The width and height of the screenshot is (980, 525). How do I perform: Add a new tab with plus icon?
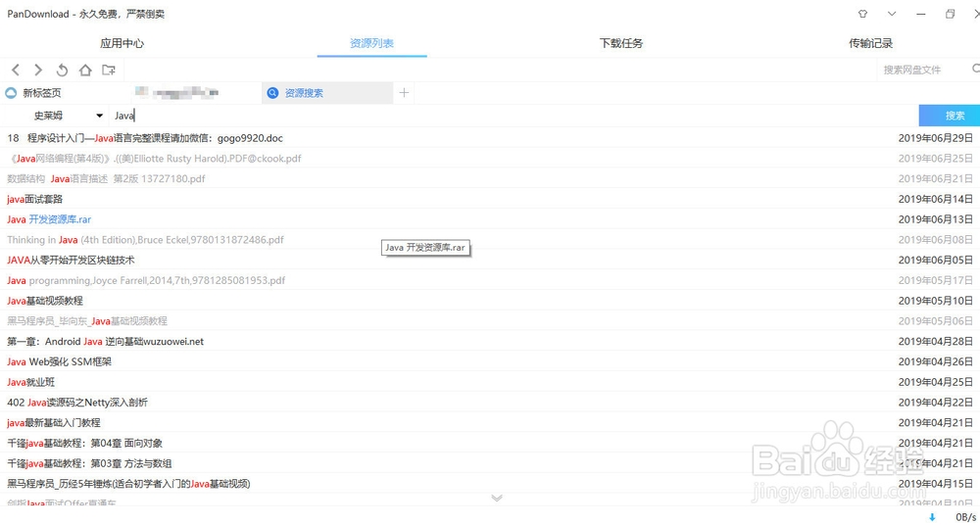click(x=404, y=93)
